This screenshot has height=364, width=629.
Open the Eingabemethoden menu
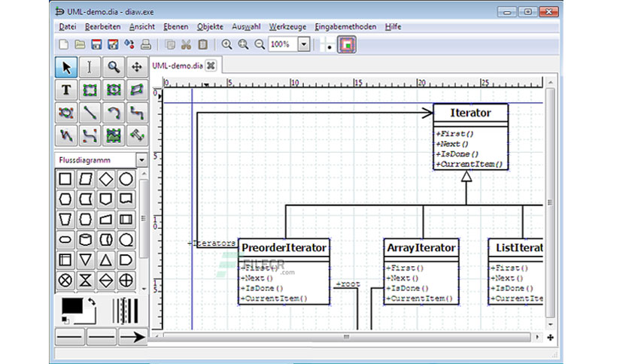coord(345,27)
